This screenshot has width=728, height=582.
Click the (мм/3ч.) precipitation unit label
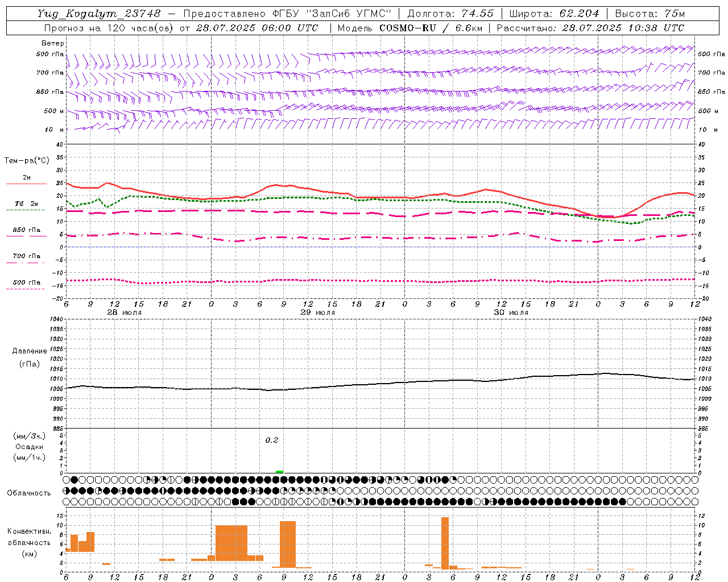pos(29,436)
